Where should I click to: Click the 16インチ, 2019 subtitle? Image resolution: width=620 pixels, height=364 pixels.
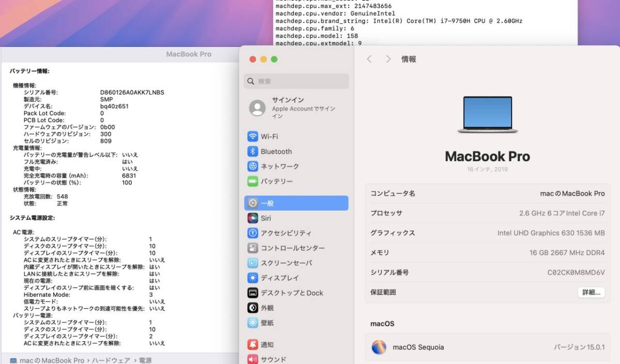pyautogui.click(x=487, y=169)
